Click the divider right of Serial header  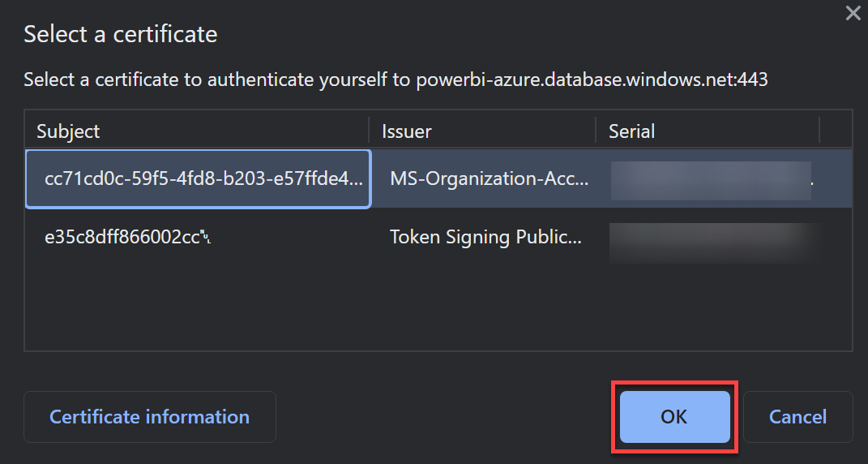pyautogui.click(x=819, y=131)
